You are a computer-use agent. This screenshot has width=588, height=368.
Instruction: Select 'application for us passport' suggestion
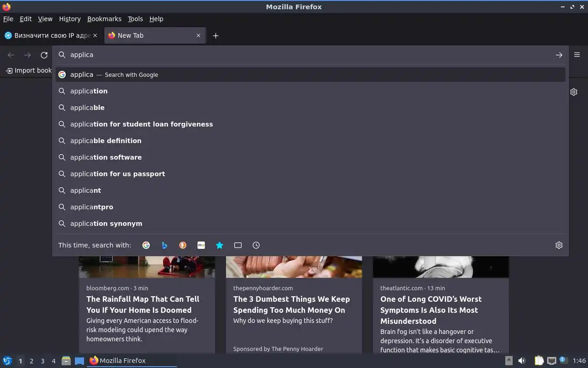[311, 174]
